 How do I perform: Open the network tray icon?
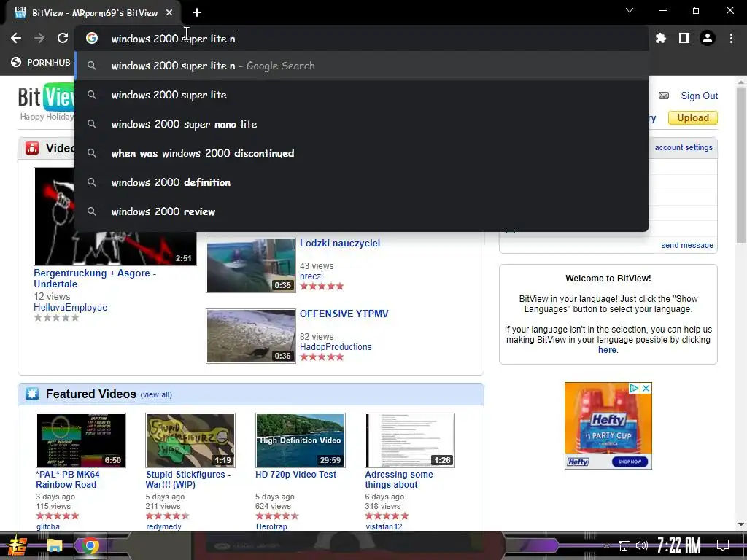tap(624, 545)
